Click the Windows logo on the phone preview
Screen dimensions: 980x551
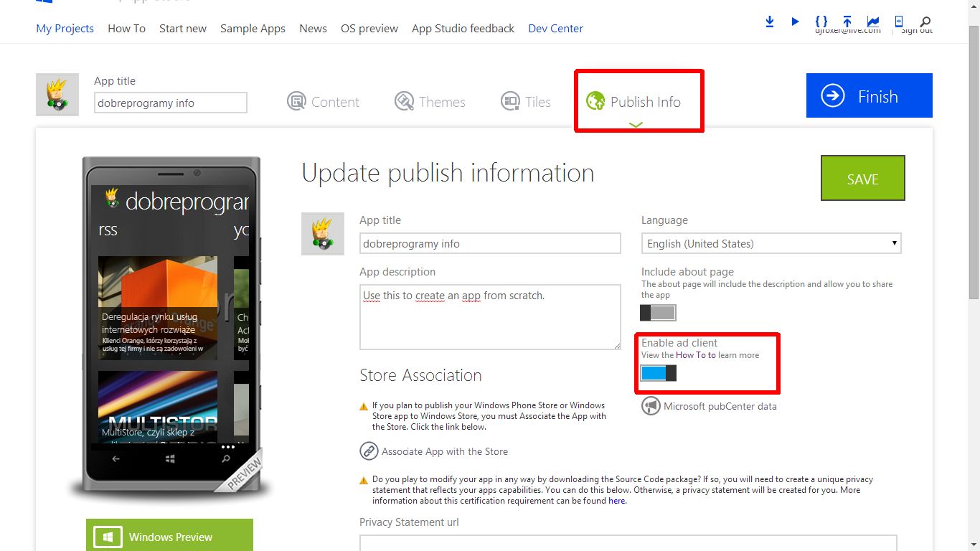click(x=170, y=459)
